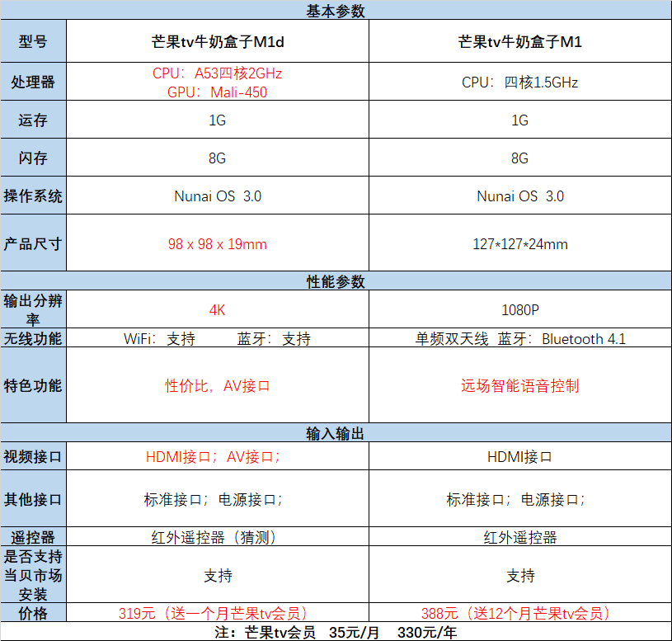This screenshot has height=641, width=672.
Task: Click the 性能参数 section header
Action: click(336, 281)
